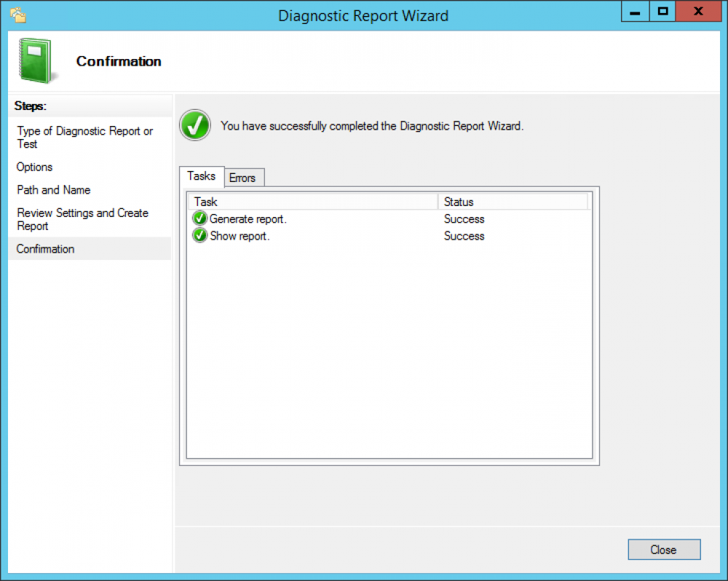Screen dimensions: 728x581
Task: Click the checkmark icon beside Show report
Action: [200, 236]
